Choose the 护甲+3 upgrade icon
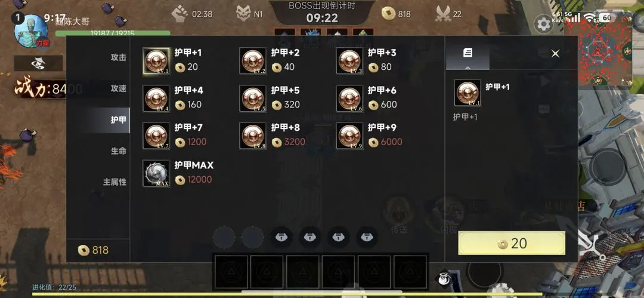 pyautogui.click(x=349, y=61)
